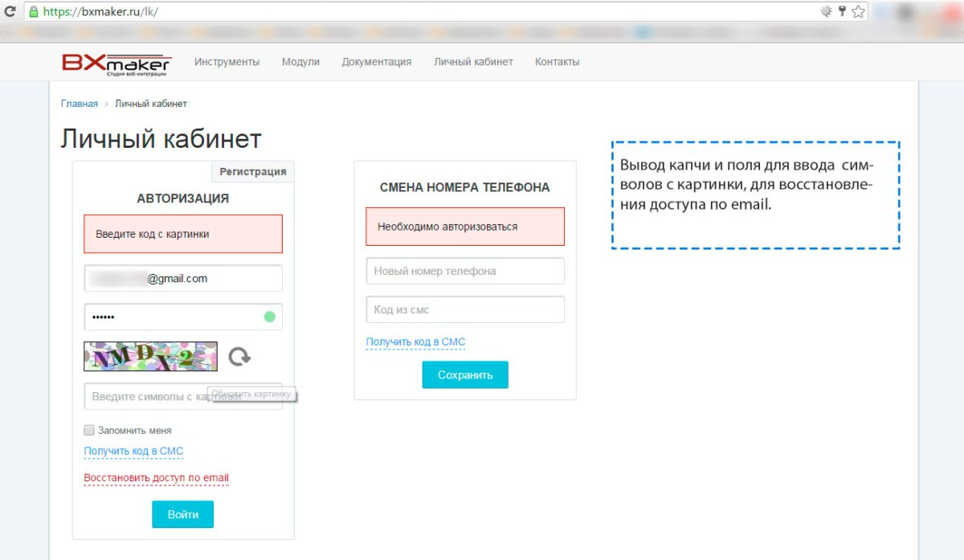Navigate to Главная via breadcrumb
The image size is (964, 560).
79,103
